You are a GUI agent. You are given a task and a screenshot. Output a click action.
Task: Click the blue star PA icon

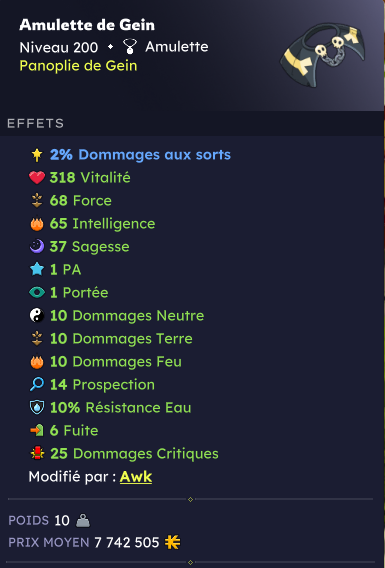point(37,270)
